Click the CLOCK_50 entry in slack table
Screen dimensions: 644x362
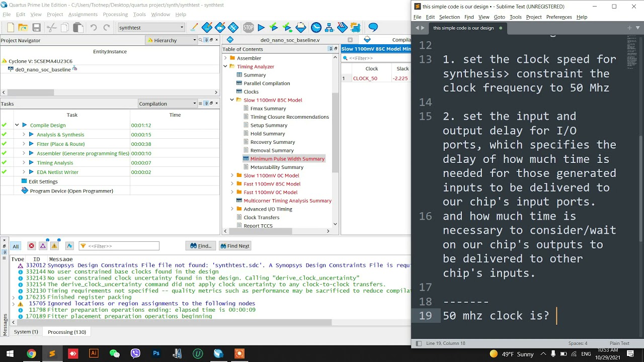click(365, 78)
